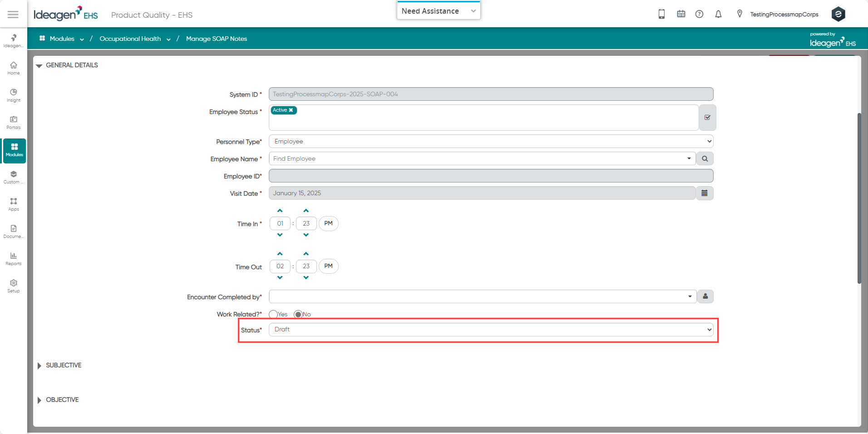Click the Ideagen EHS logo
The height and width of the screenshot is (434, 868).
point(66,14)
